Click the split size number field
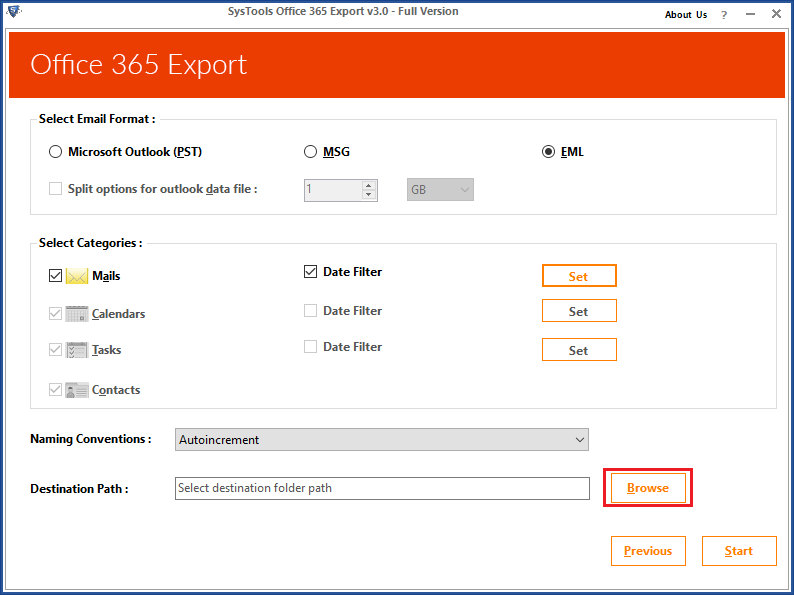This screenshot has height=595, width=794. click(333, 190)
